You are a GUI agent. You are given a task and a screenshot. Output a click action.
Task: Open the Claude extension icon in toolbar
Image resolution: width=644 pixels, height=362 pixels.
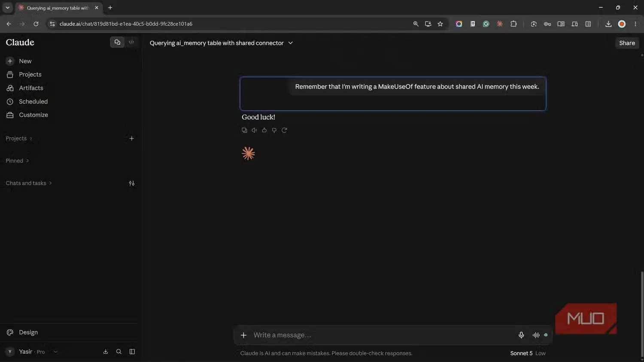coord(500,24)
